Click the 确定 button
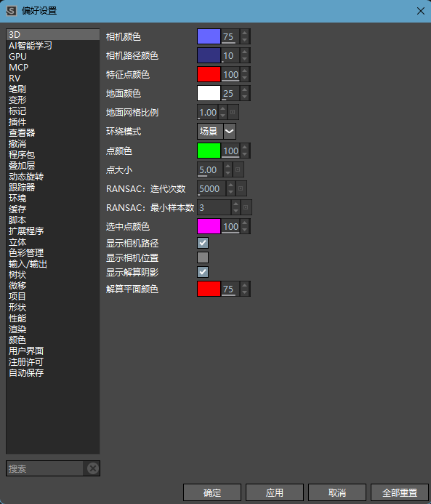 point(212,492)
